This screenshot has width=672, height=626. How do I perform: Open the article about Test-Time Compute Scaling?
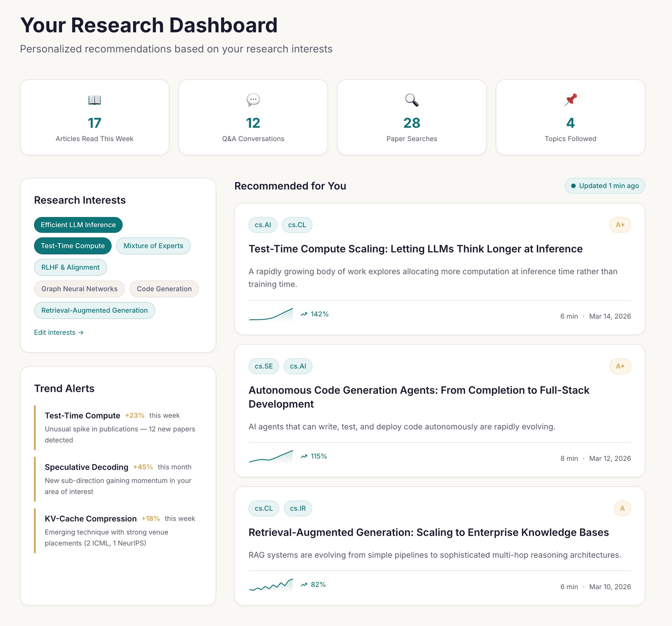coord(415,249)
